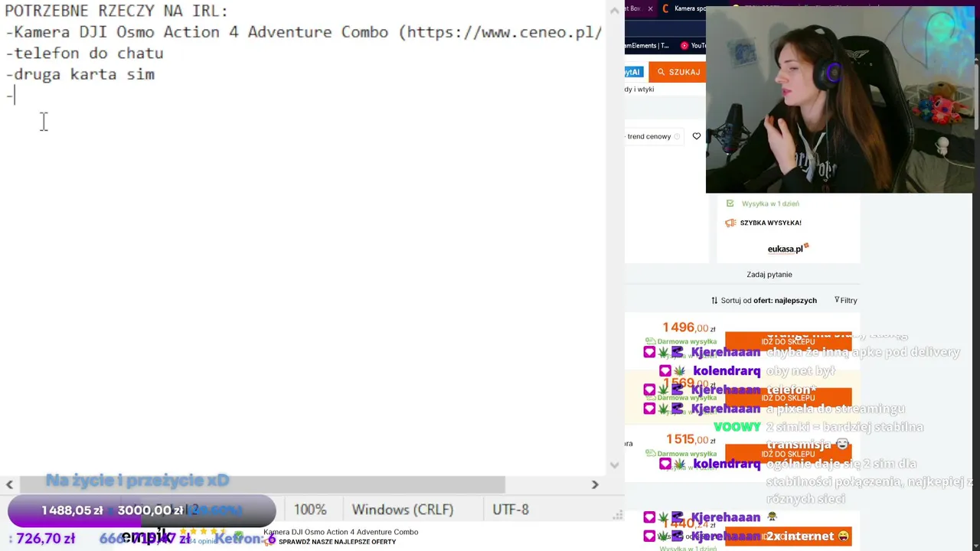Open the 'trend cenowy' price trend link

[x=648, y=136]
